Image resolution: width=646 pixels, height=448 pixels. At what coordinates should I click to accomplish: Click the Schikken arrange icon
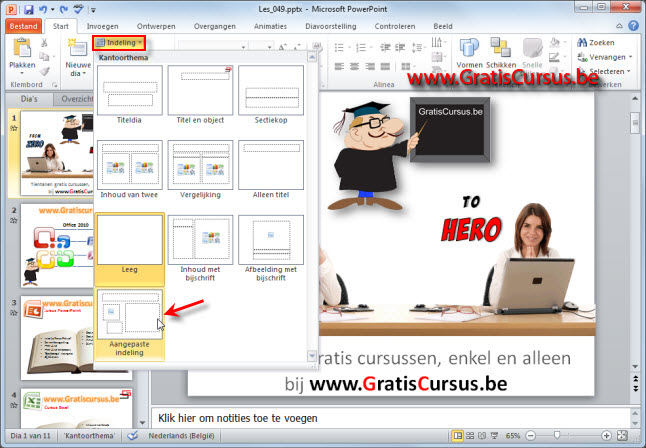click(501, 48)
